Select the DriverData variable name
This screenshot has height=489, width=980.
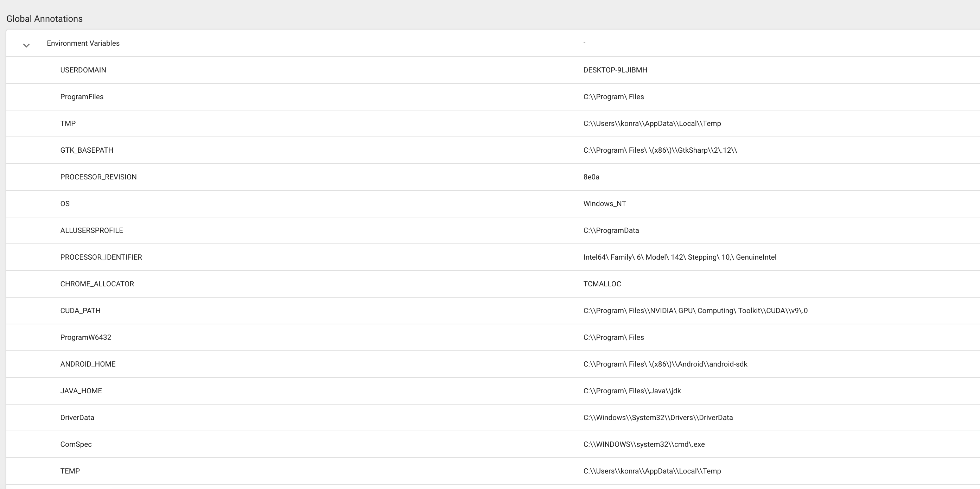click(x=77, y=418)
